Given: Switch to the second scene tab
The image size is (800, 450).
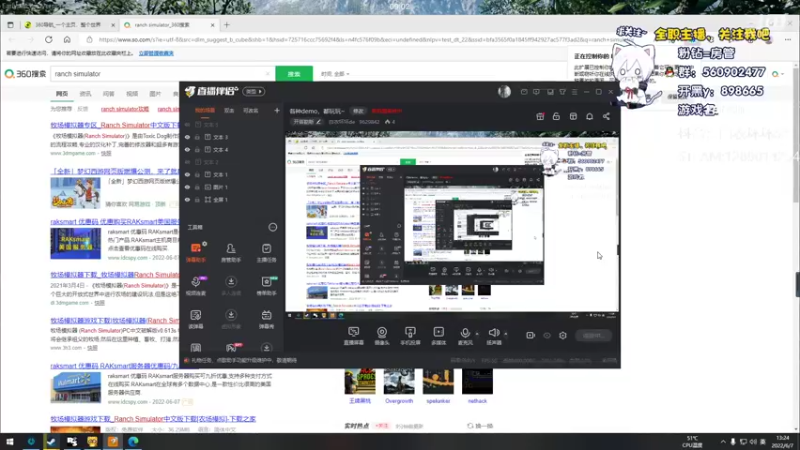Looking at the screenshot, I should coord(229,110).
